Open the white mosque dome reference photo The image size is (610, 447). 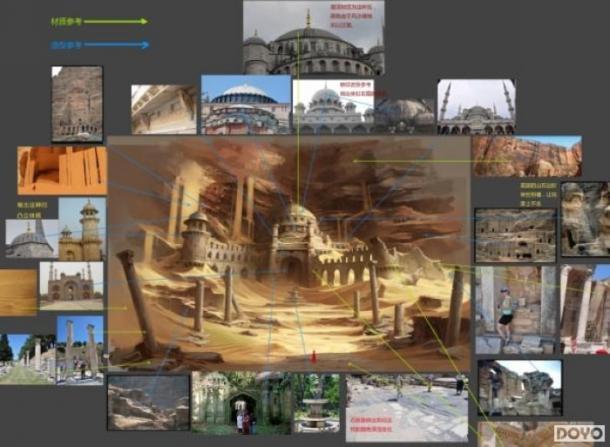tap(333, 106)
